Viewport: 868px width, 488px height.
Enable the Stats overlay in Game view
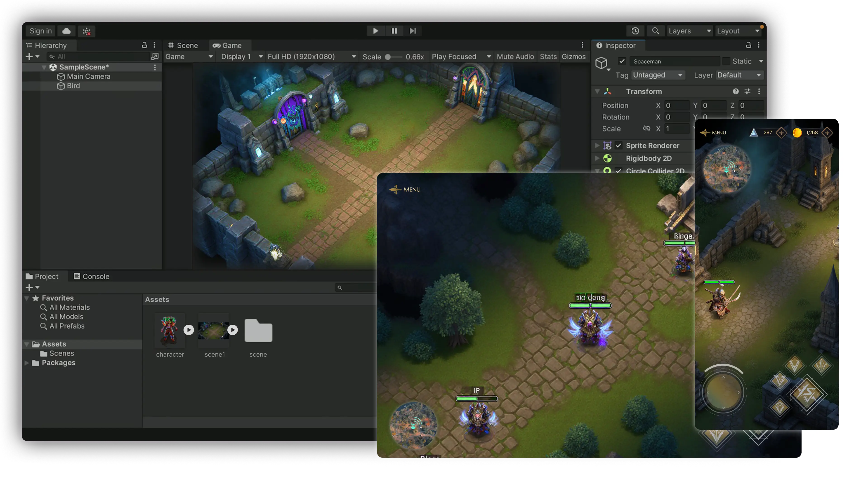(x=548, y=56)
